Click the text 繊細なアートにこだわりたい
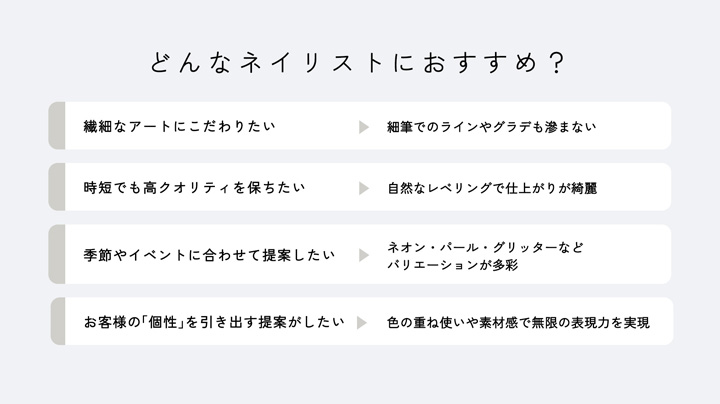Viewport: 720px width, 404px height. tap(180, 127)
